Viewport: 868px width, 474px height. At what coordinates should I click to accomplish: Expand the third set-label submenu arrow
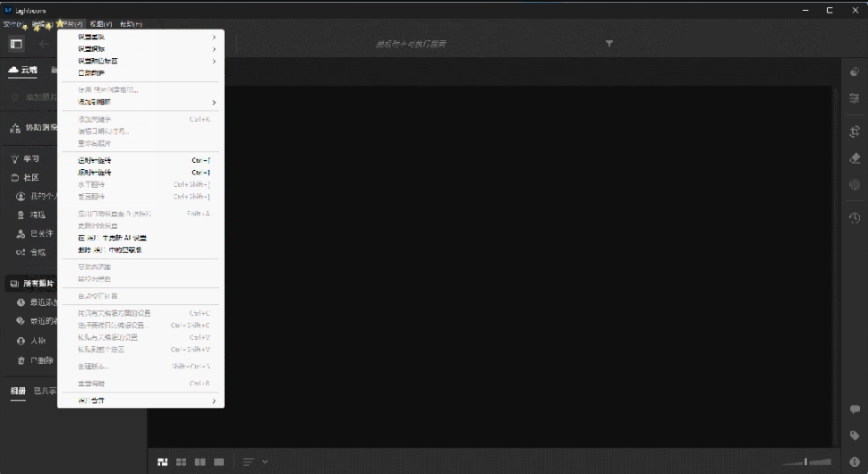coord(214,62)
